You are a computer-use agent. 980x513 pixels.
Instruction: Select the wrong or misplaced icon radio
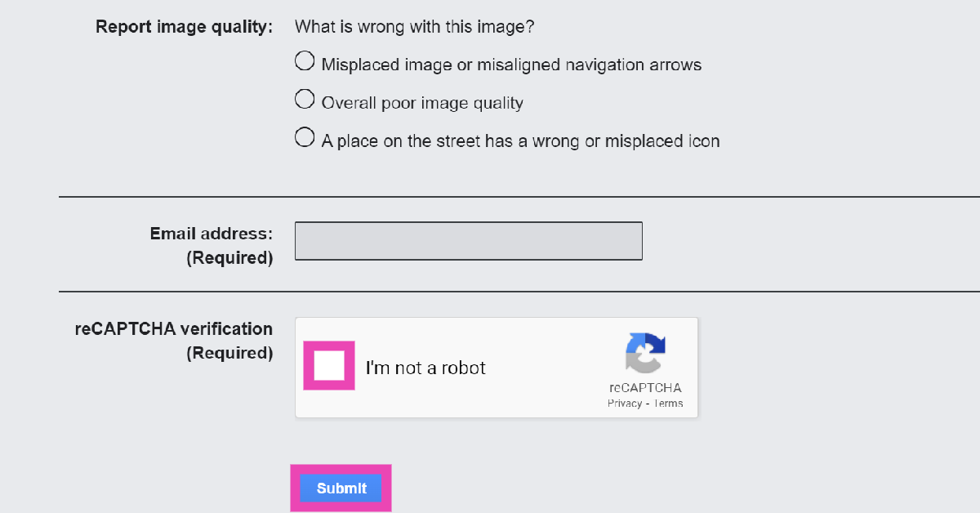pos(305,137)
